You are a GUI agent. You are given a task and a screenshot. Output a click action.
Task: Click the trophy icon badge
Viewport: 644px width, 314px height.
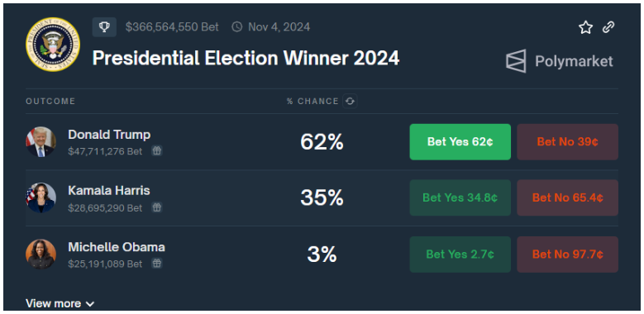tap(104, 27)
